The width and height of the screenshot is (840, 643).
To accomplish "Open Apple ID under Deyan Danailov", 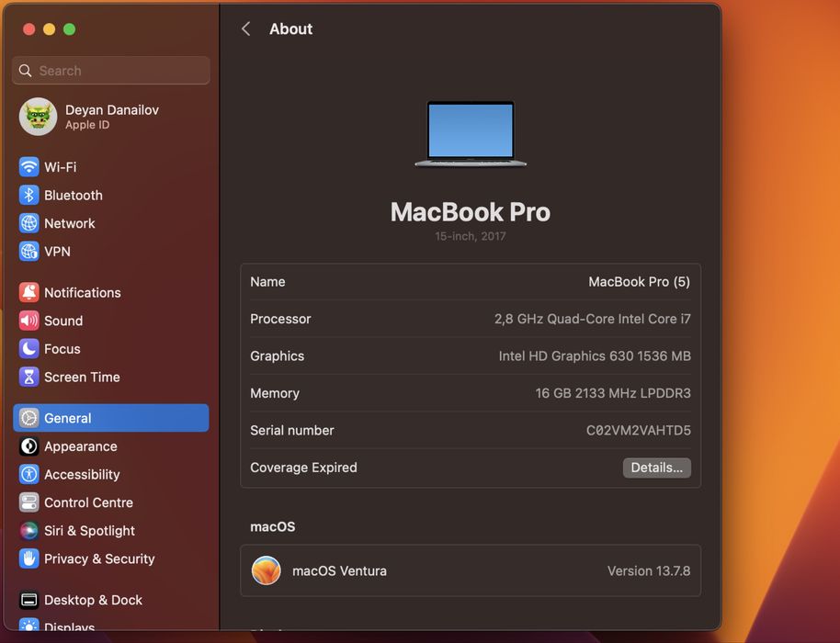I will pyautogui.click(x=87, y=125).
